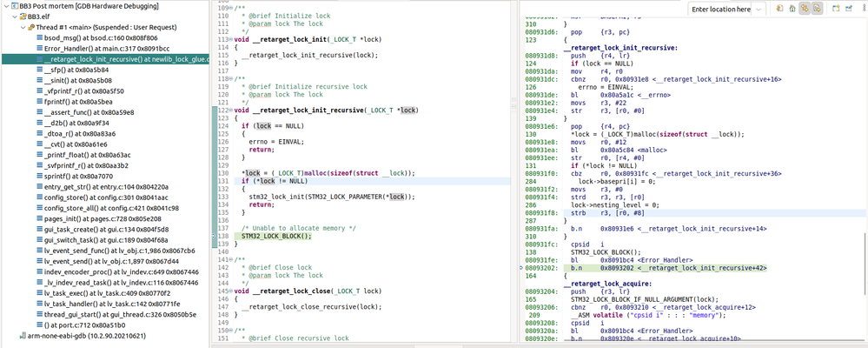Select lv_task_exec() at lv_task.c:409 frame
The height and width of the screenshot is (348, 868).
pyautogui.click(x=108, y=293)
